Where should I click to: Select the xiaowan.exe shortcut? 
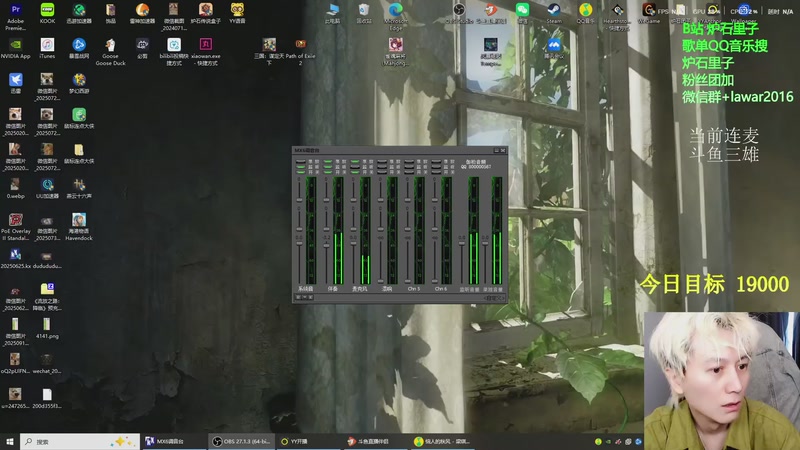206,52
